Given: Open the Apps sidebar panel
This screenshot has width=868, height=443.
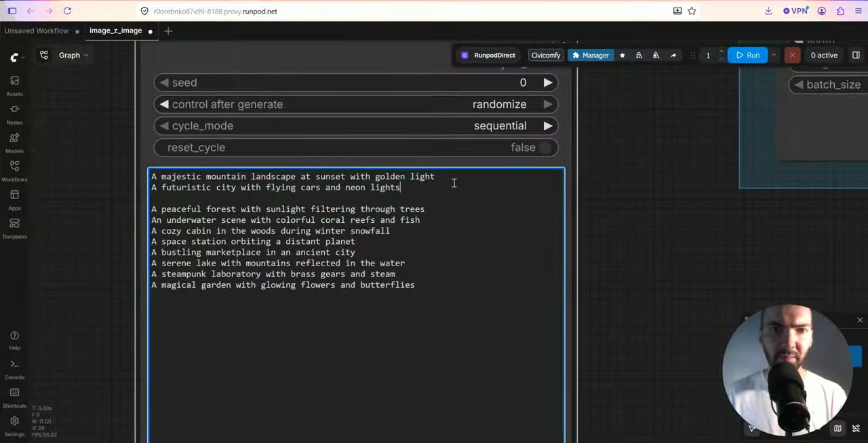Looking at the screenshot, I should [x=14, y=199].
